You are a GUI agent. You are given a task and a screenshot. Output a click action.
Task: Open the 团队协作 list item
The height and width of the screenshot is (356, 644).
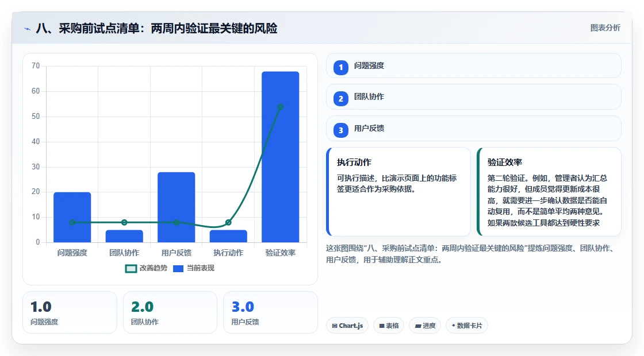click(x=474, y=97)
